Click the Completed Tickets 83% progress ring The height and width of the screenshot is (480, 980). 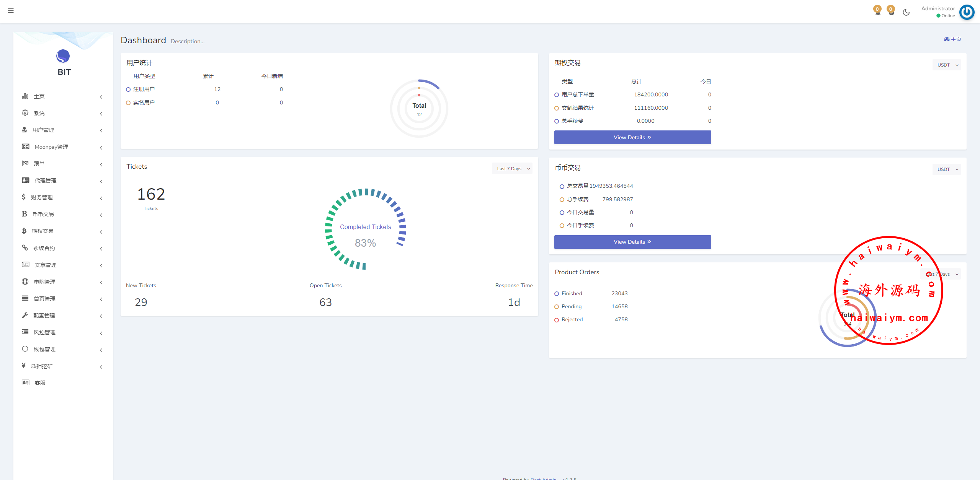point(365,229)
